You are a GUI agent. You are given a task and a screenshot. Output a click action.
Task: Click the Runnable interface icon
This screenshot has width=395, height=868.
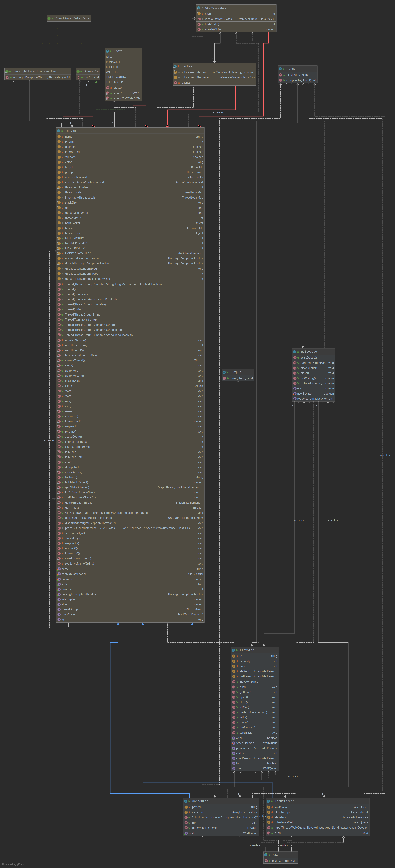(78, 71)
